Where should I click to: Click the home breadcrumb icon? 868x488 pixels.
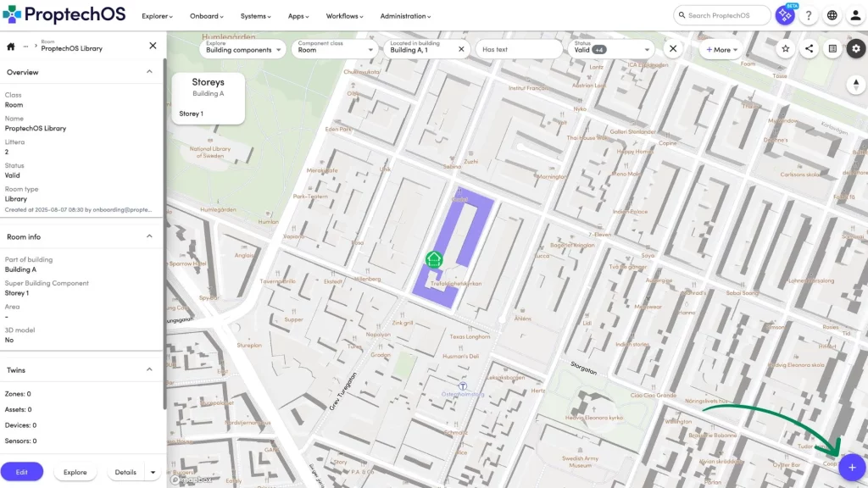click(11, 47)
